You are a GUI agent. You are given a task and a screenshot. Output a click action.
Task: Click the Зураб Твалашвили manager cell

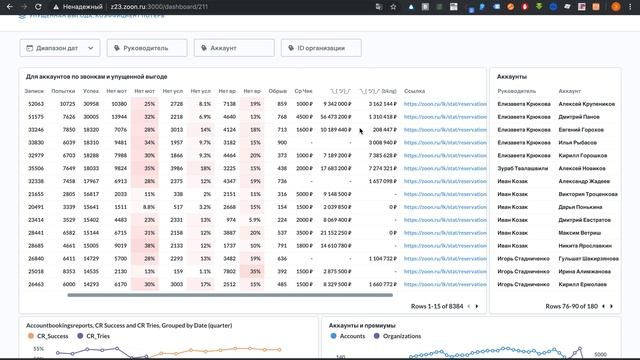[522, 168]
